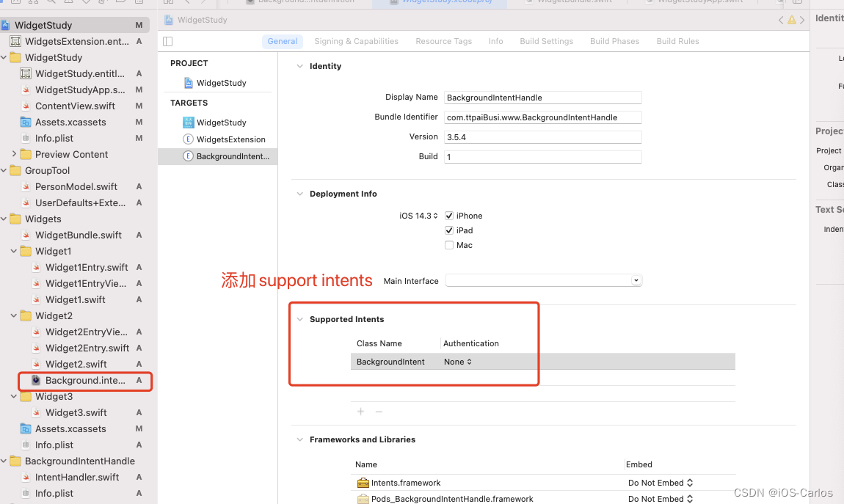Edit the Bundle Identifier field
844x504 pixels.
pos(542,117)
